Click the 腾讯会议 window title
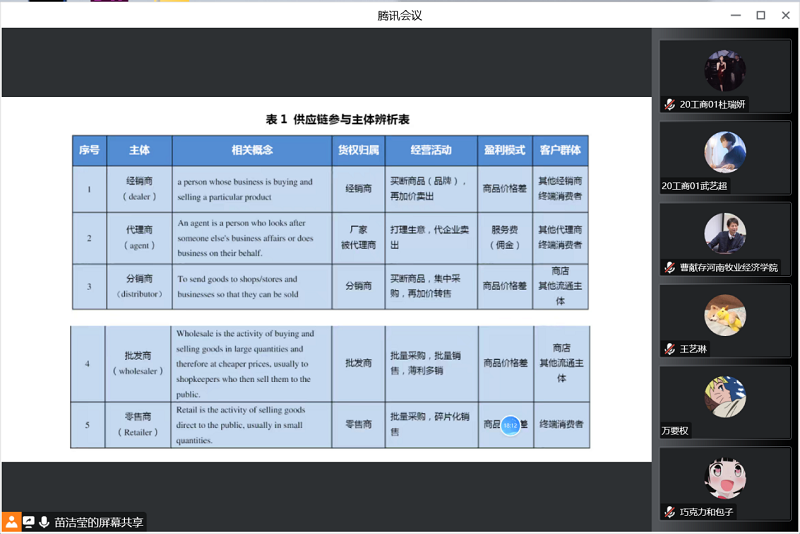Viewport: 800px width, 534px height. pyautogui.click(x=400, y=15)
